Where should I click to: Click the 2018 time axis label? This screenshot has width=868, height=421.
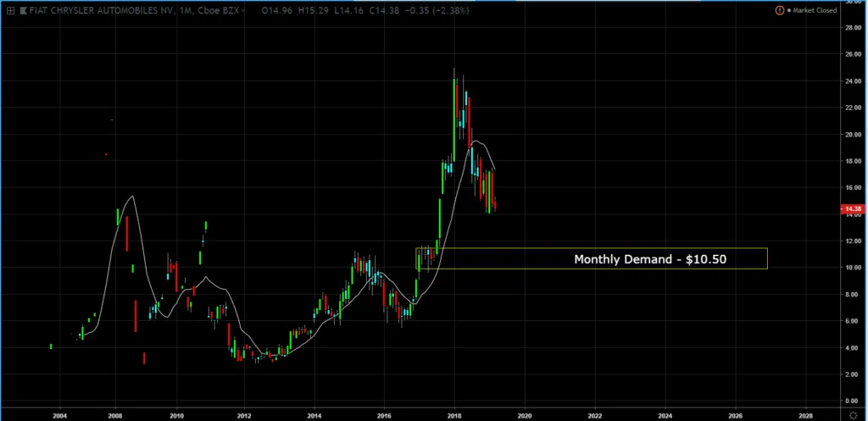(x=454, y=415)
